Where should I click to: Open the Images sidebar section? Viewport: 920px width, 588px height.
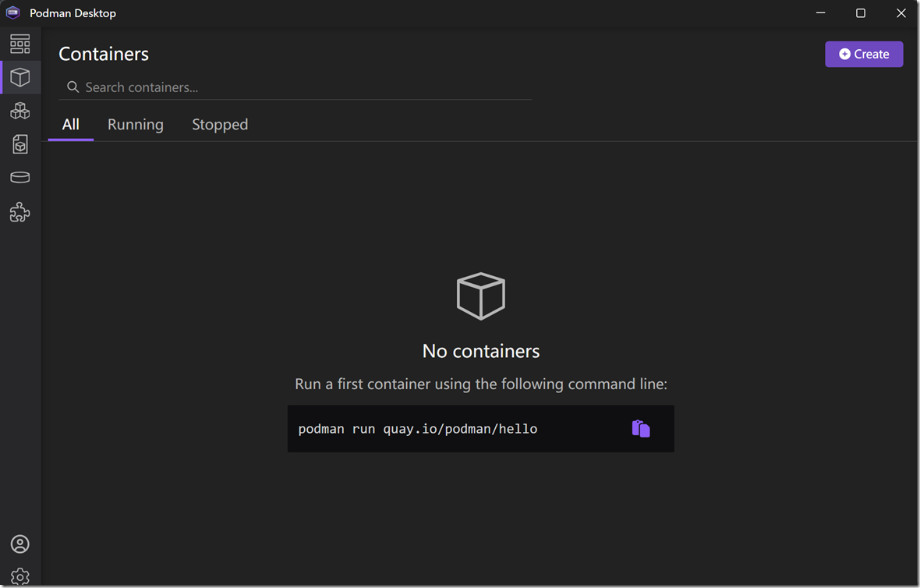20,144
